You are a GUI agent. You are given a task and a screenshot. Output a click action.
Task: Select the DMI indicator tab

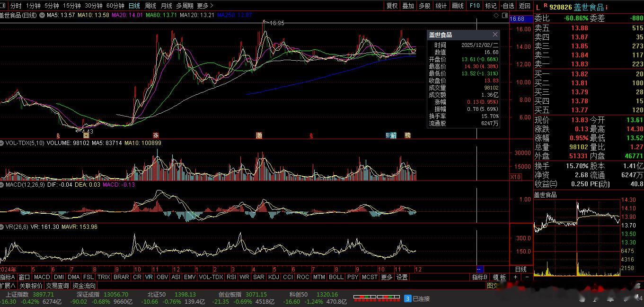59,277
